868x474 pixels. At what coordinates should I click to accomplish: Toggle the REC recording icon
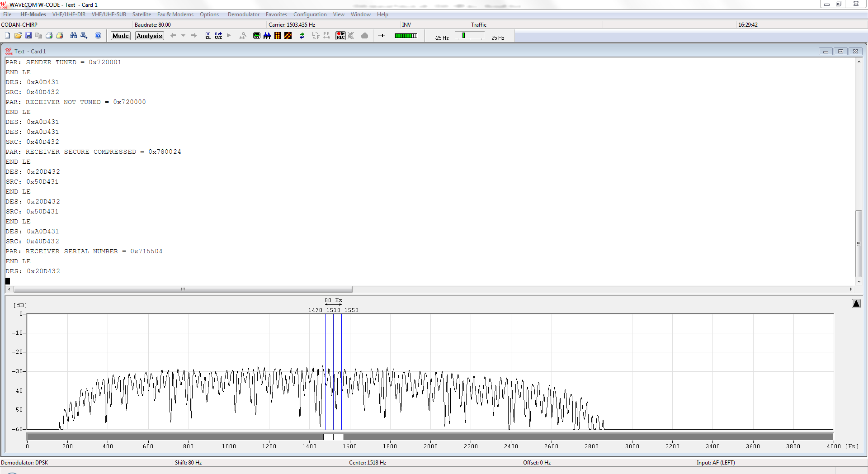(340, 36)
